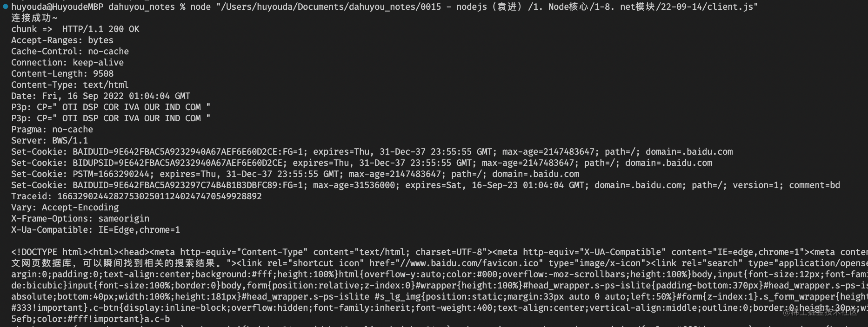Click the Cache-Control: no-cache line
Screen dimensions: 868x327
[70, 52]
